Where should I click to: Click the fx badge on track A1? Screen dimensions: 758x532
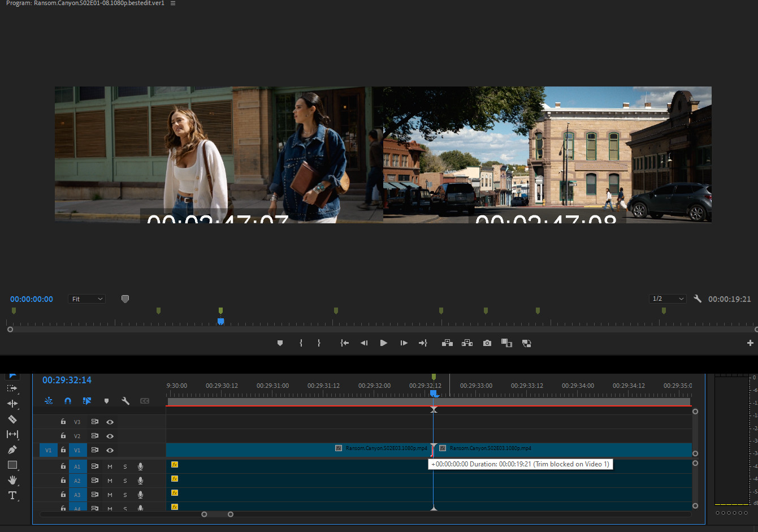click(175, 465)
